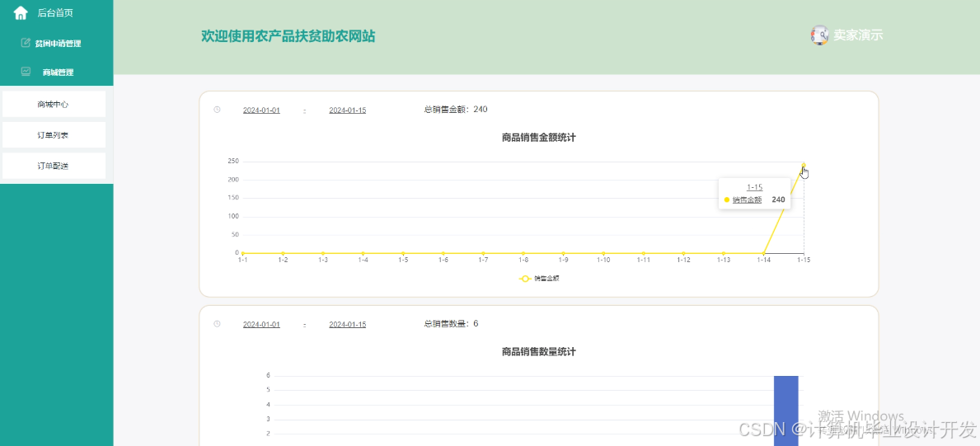Viewport: 980px width, 446px height.
Task: Click the 1-1 data point on the line chart
Action: coord(242,253)
